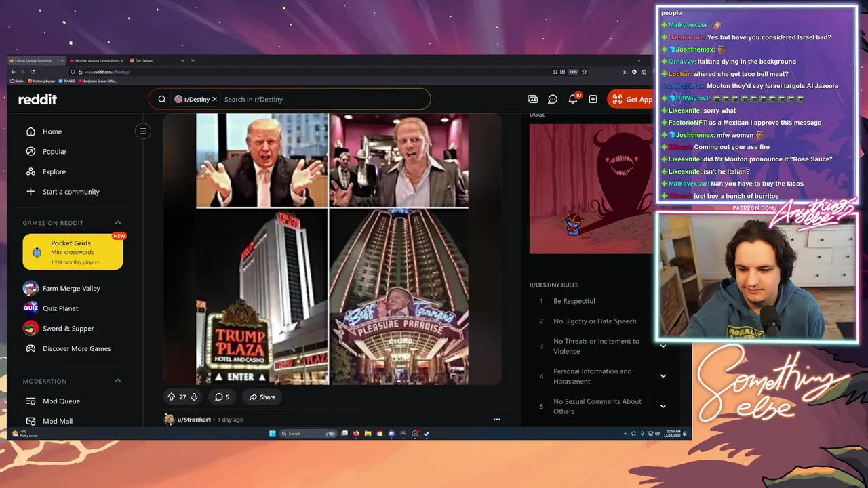Viewport: 868px width, 488px height.
Task: Open the taskbar clock and date
Action: pyautogui.click(x=672, y=434)
